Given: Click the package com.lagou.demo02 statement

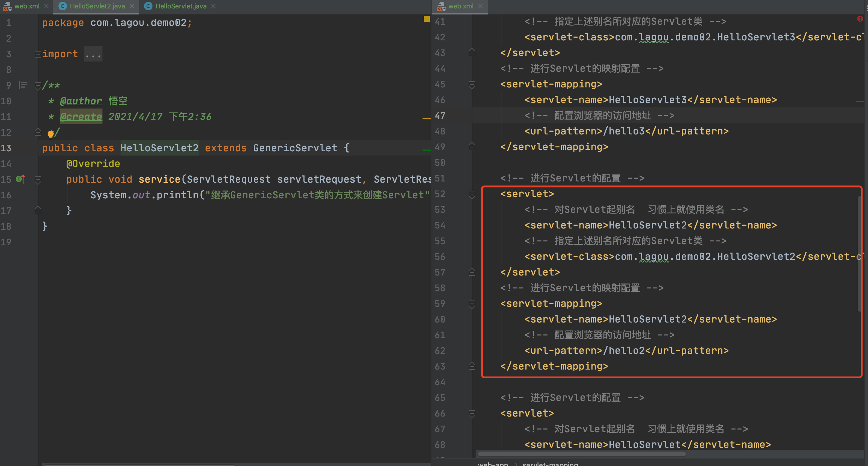Looking at the screenshot, I should 117,23.
